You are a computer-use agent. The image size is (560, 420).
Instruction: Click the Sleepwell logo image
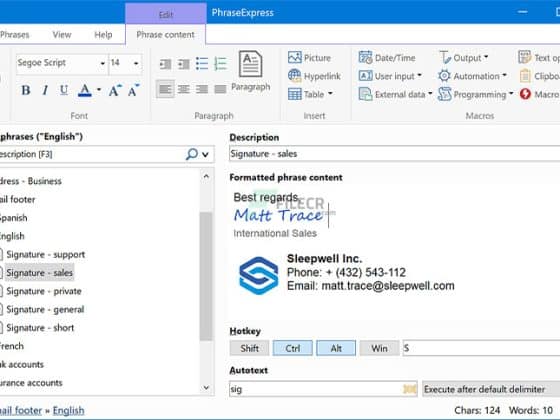point(259,275)
